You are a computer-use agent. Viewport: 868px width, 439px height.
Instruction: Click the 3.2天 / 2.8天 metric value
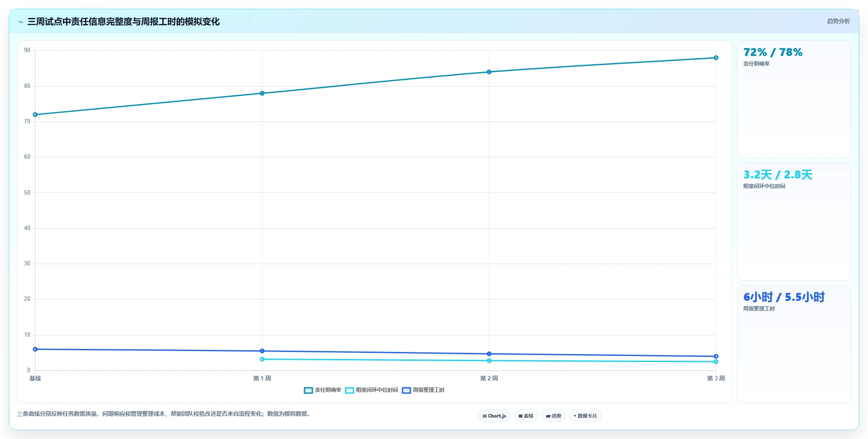pos(778,175)
